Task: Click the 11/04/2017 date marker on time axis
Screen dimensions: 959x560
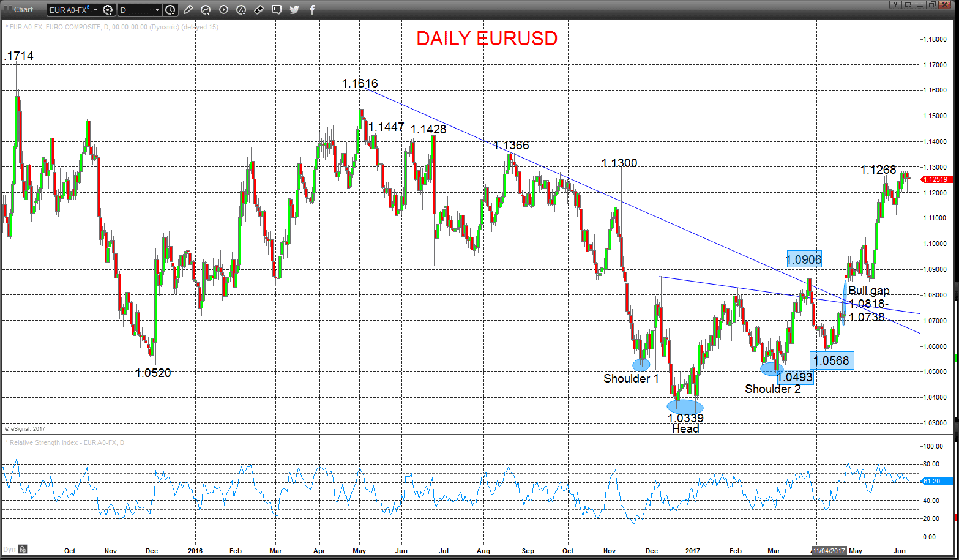Action: point(829,551)
